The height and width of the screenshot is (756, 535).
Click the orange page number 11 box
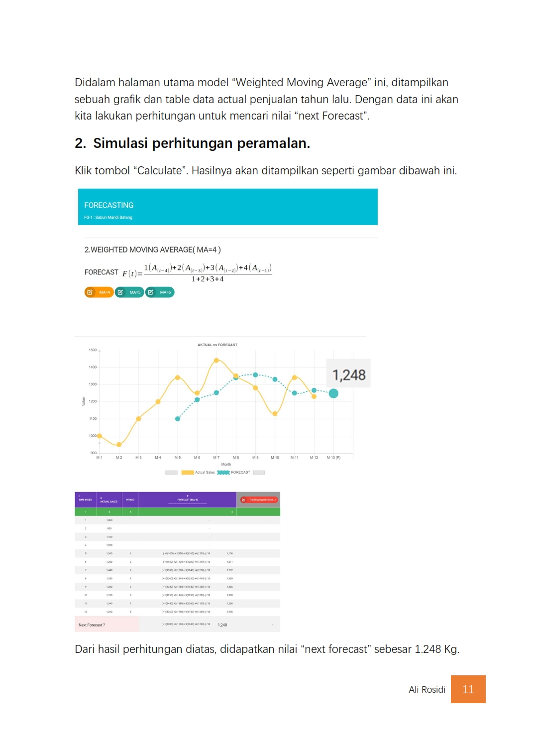pos(468,689)
